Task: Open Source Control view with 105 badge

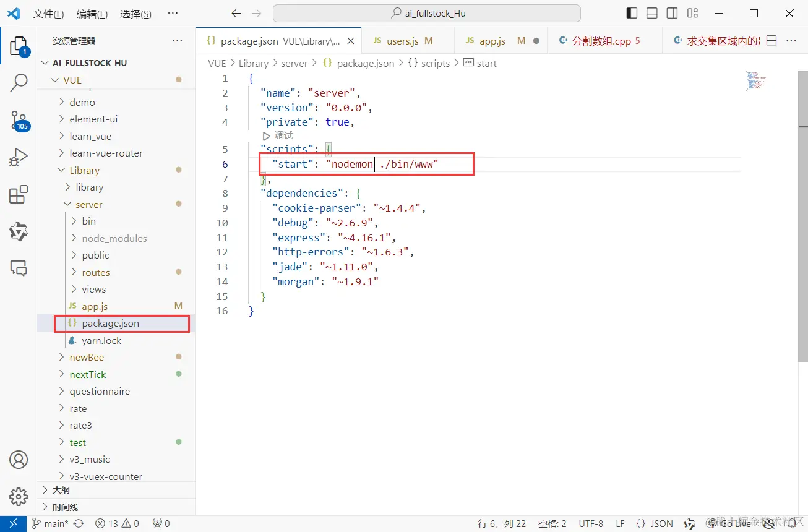Action: (x=19, y=120)
